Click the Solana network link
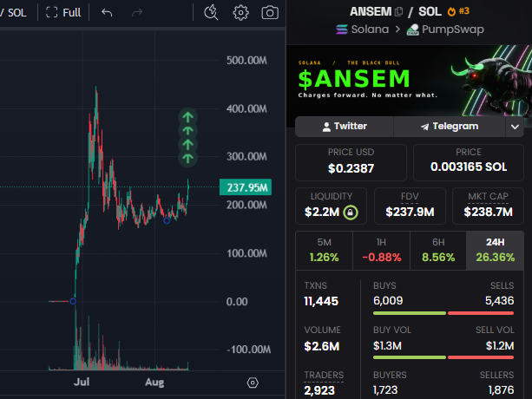This screenshot has width=532, height=399. (370, 29)
